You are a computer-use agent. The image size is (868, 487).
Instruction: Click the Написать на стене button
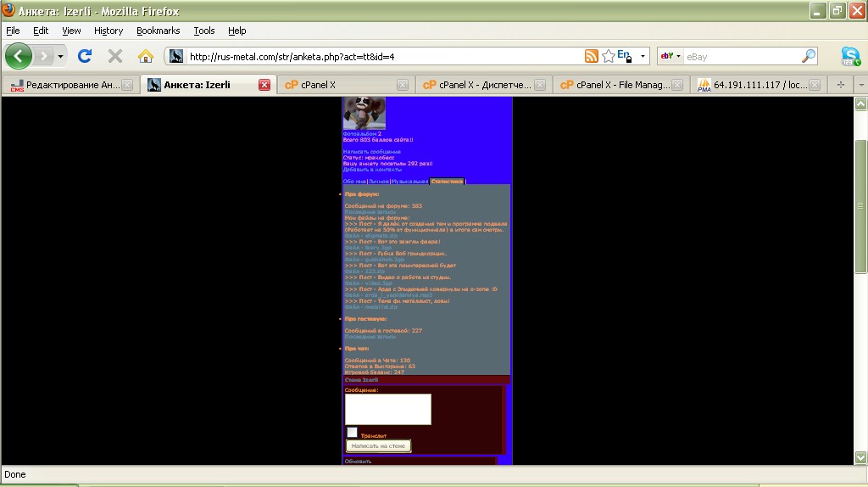point(378,445)
